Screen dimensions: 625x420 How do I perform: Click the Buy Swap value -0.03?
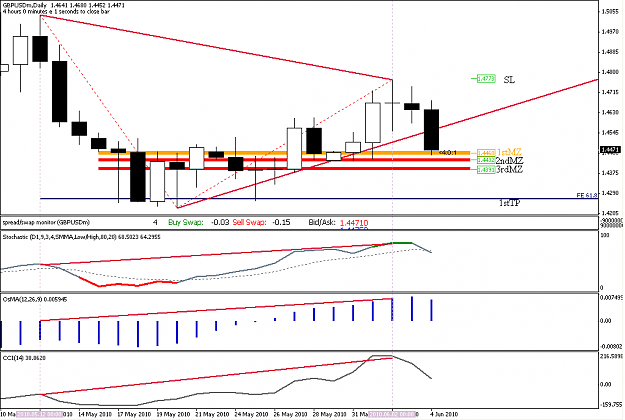pos(220,222)
